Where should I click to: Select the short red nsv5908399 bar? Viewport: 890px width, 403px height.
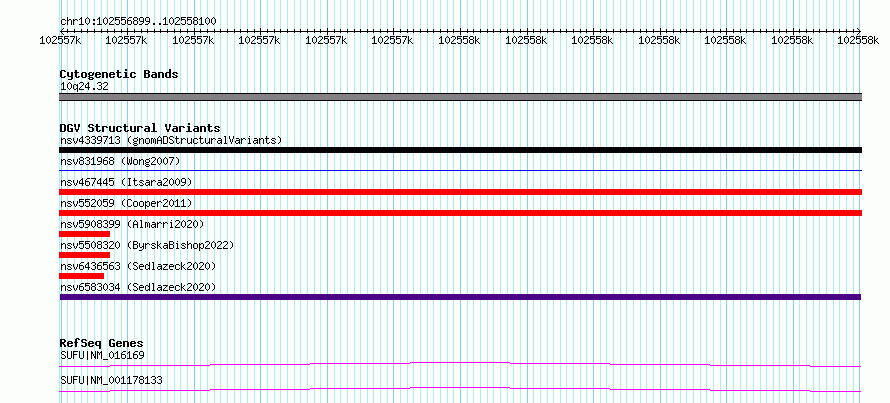[85, 234]
